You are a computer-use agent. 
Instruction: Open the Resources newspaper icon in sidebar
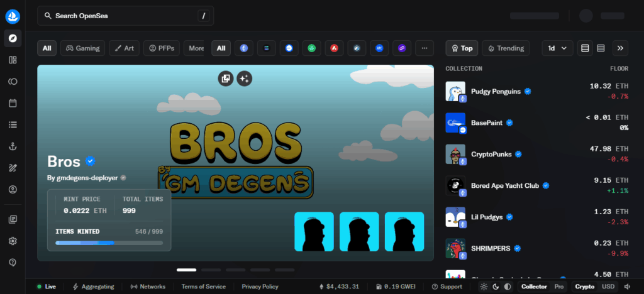[13, 219]
